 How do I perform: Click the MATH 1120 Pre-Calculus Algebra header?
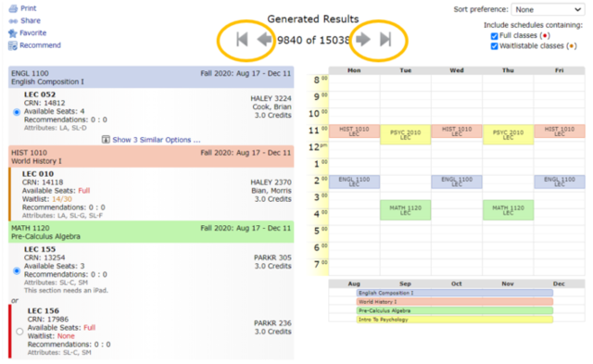[151, 232]
